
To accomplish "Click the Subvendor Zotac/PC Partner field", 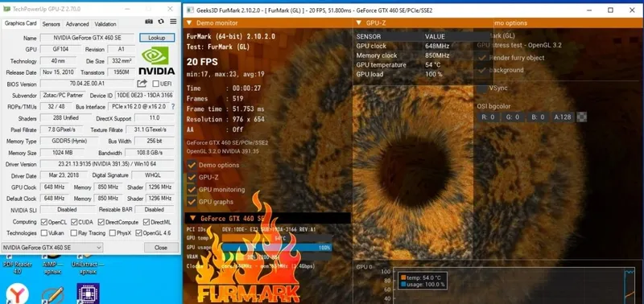I will (64, 95).
